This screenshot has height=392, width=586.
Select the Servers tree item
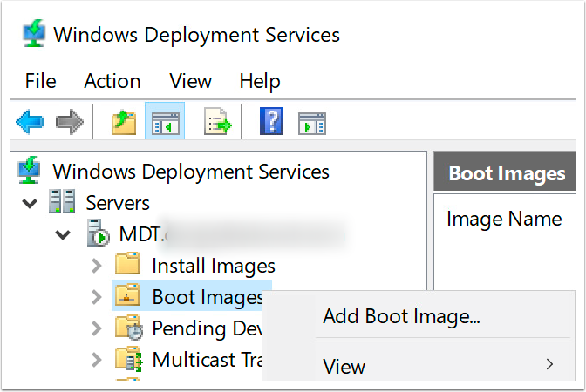(x=118, y=203)
